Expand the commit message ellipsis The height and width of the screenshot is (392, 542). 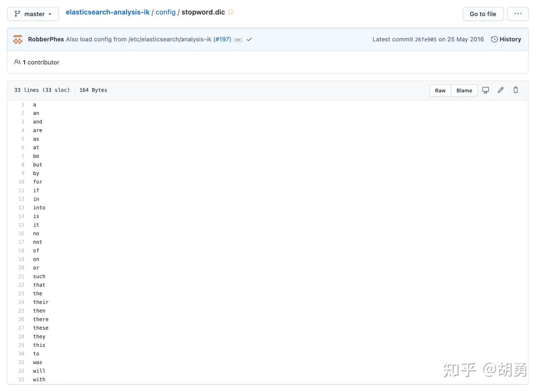pyautogui.click(x=238, y=40)
